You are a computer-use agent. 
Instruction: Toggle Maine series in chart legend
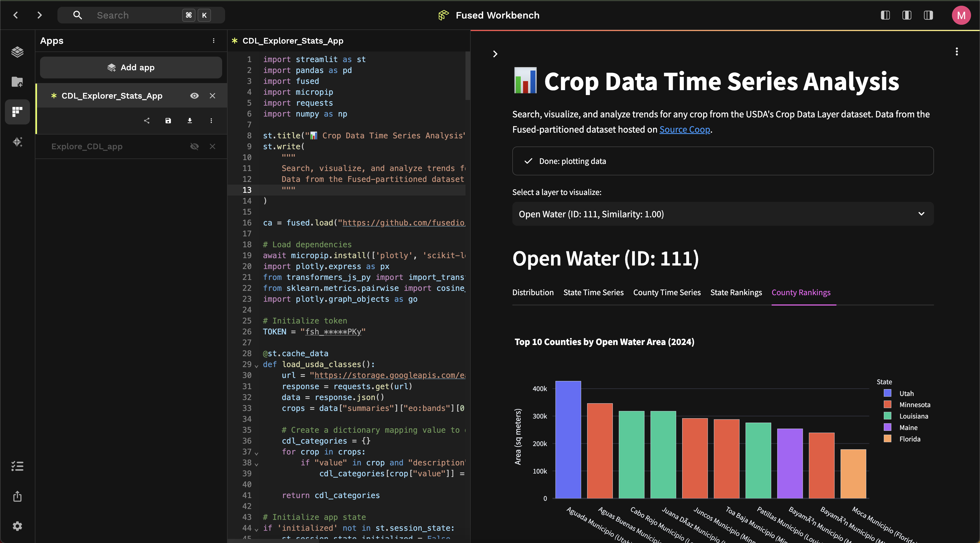pyautogui.click(x=900, y=427)
